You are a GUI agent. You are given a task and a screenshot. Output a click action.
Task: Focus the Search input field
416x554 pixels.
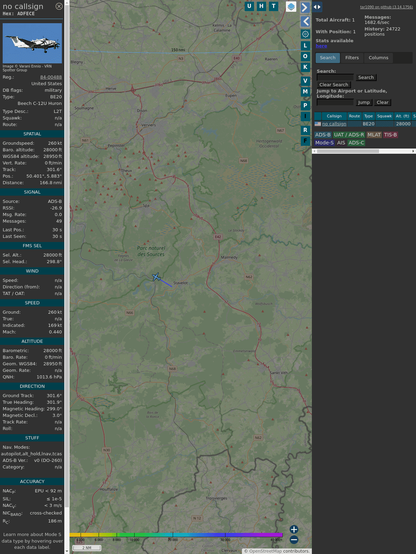(x=335, y=77)
